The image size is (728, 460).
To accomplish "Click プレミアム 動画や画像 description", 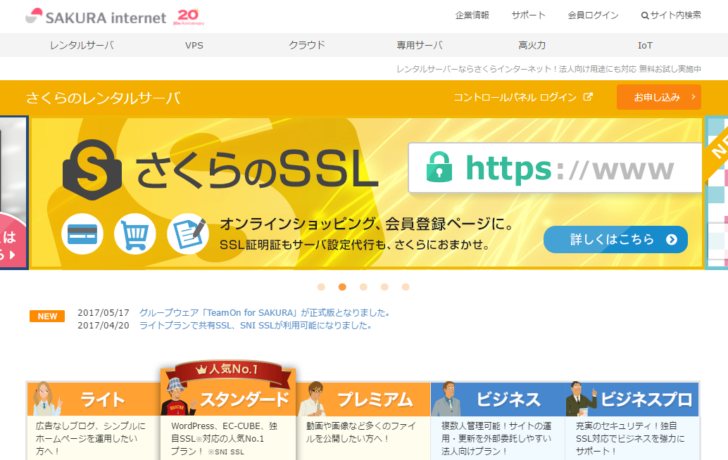I will [x=361, y=432].
